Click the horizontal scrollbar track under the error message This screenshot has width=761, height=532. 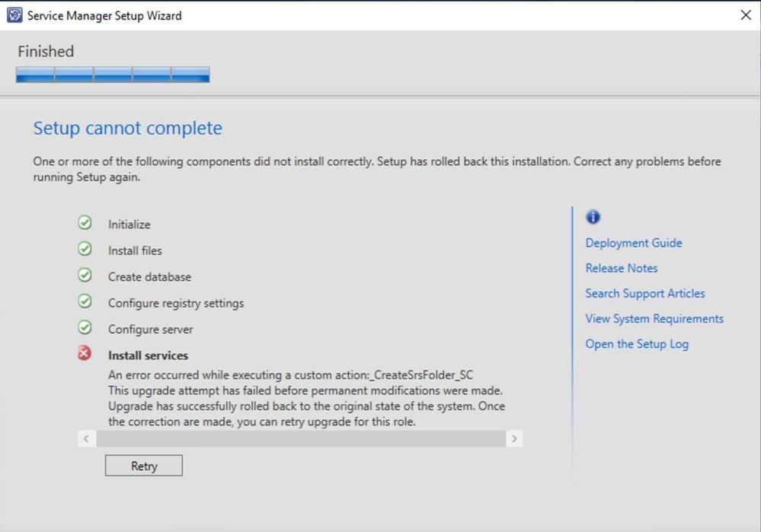[x=301, y=439]
